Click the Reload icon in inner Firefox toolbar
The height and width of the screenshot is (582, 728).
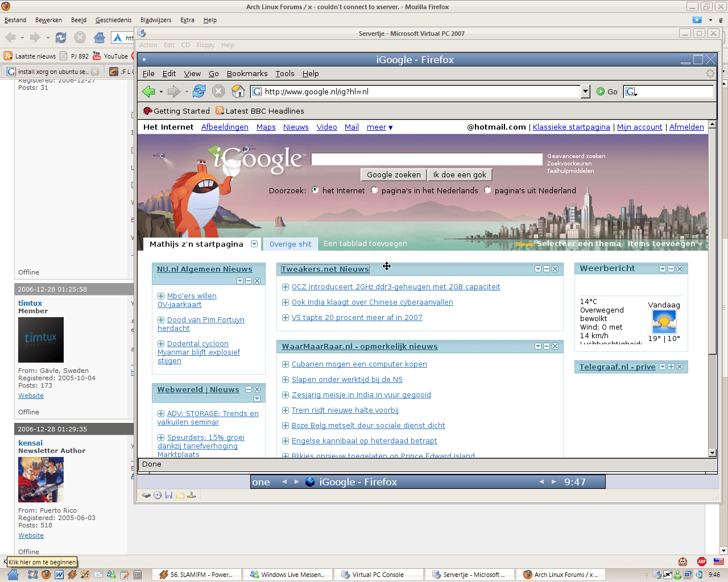(199, 92)
